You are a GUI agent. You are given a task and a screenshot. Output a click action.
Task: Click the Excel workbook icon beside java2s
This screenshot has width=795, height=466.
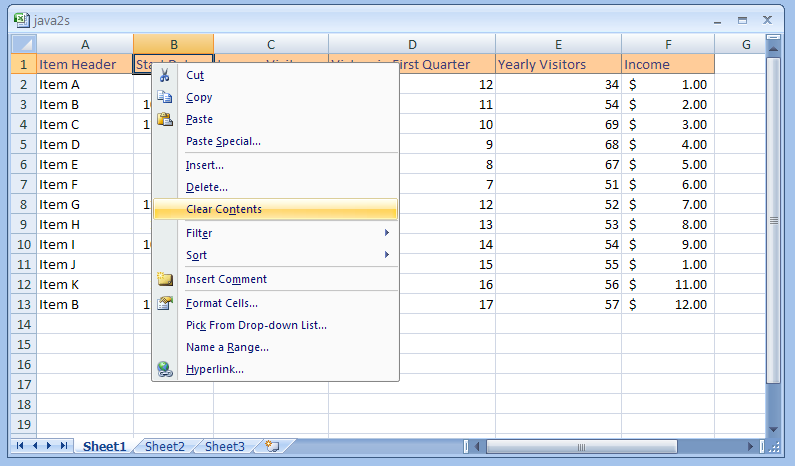click(x=22, y=20)
